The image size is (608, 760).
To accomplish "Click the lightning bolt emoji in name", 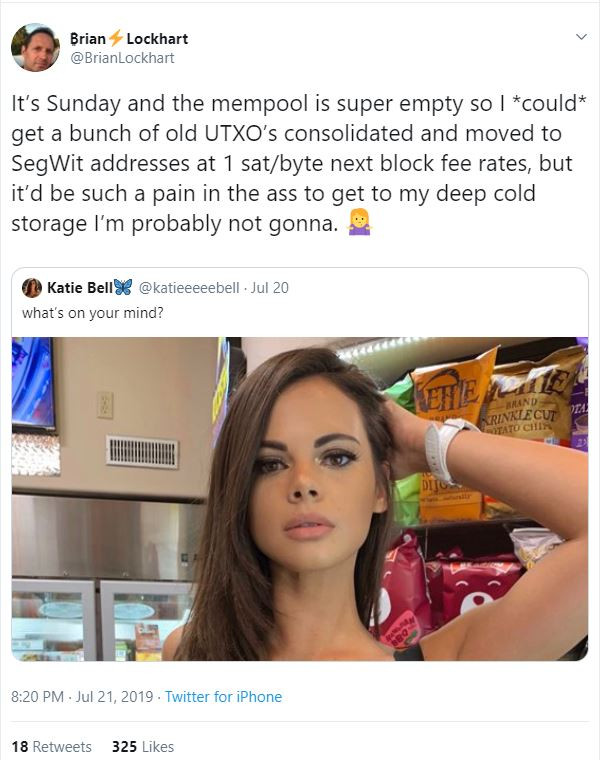I will 116,38.
